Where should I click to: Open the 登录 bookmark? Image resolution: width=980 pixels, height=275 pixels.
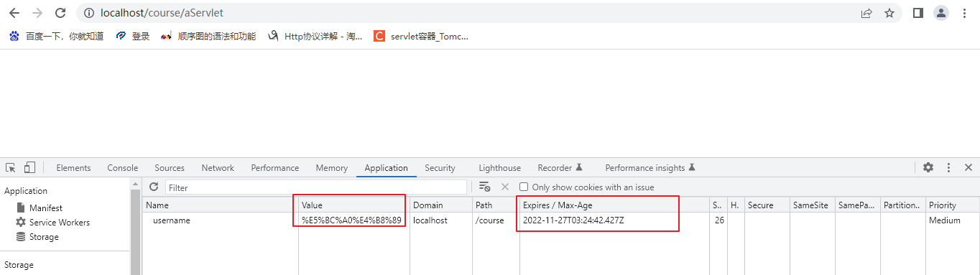[133, 36]
